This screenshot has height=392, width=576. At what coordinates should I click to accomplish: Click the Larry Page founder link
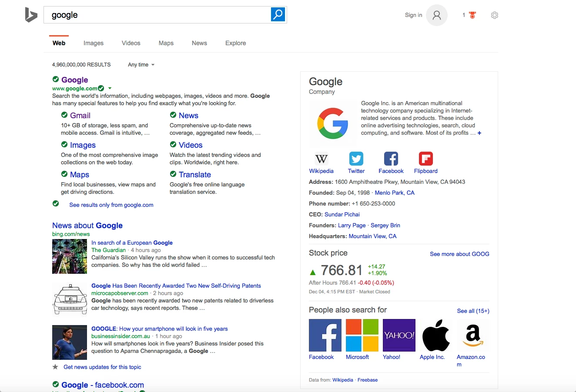pos(352,226)
